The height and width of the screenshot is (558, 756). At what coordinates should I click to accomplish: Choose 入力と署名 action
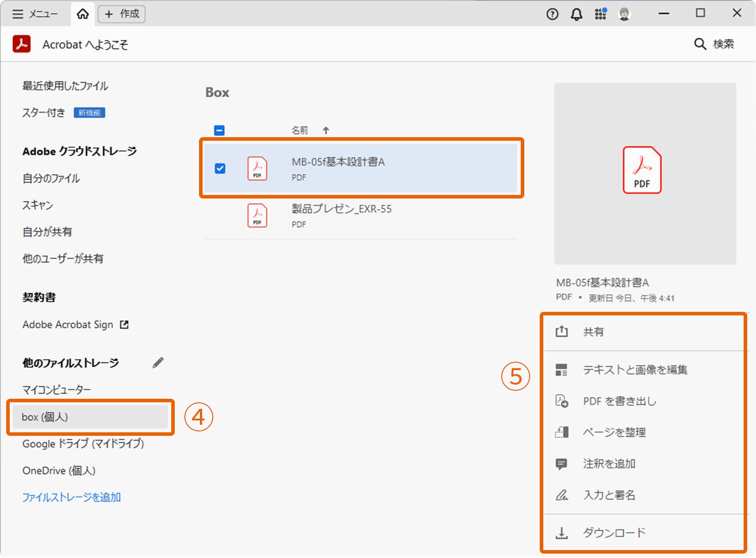(x=609, y=495)
